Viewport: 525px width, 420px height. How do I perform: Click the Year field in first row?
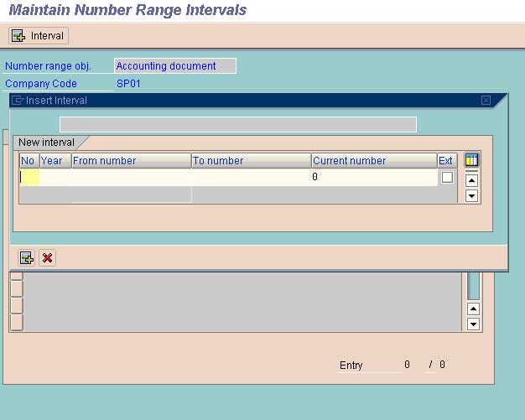pos(55,177)
